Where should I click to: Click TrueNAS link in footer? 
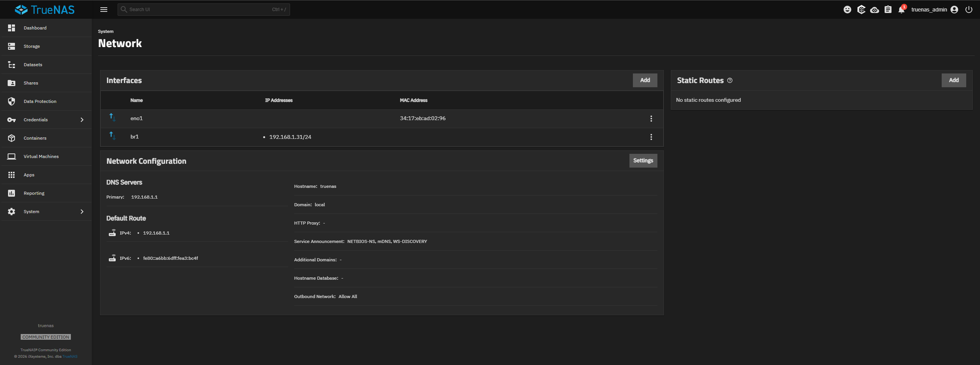[x=70, y=357]
